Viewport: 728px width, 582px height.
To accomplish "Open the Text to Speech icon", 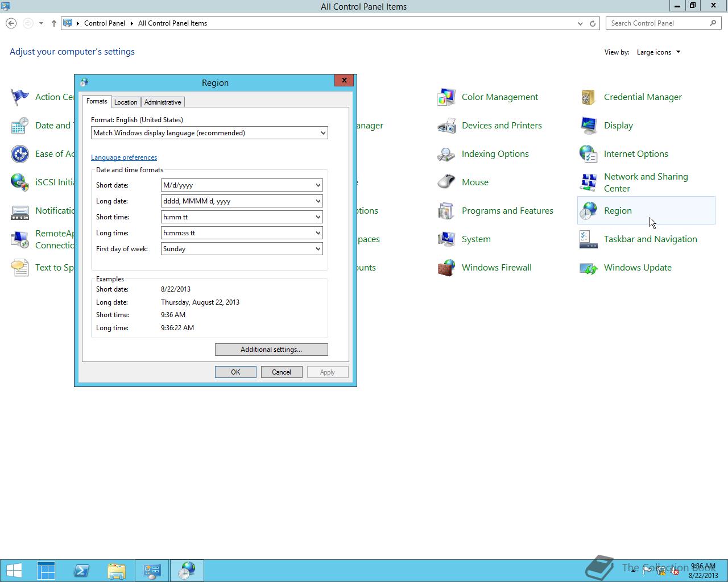I will [20, 268].
